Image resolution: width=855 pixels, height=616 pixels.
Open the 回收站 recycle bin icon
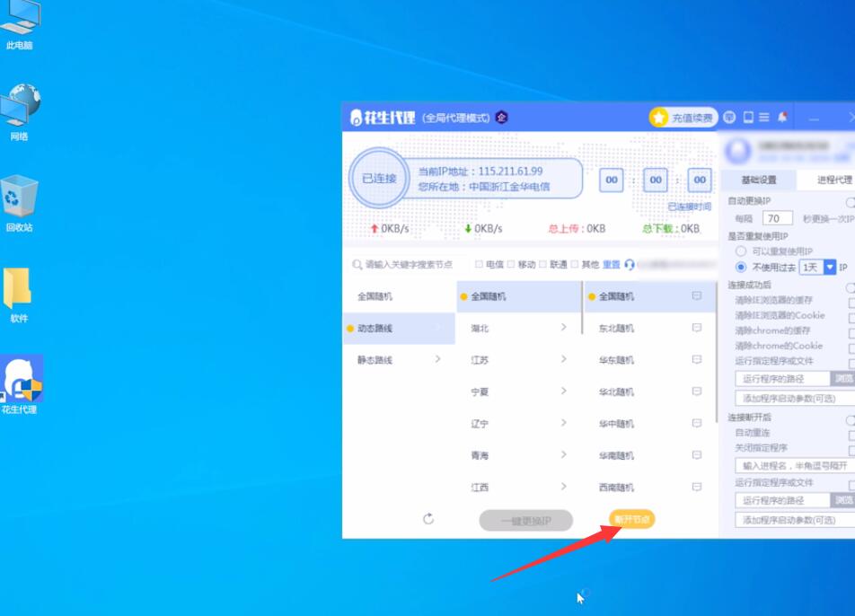(20, 203)
